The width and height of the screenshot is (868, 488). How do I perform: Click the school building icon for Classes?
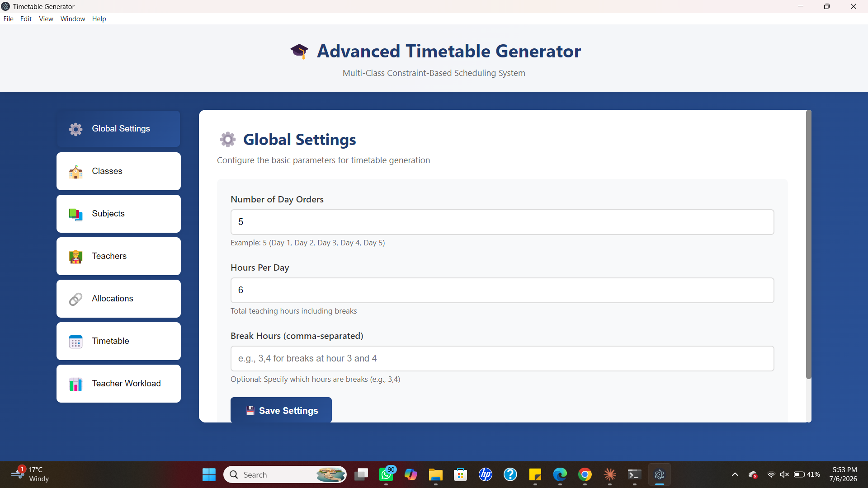(75, 172)
